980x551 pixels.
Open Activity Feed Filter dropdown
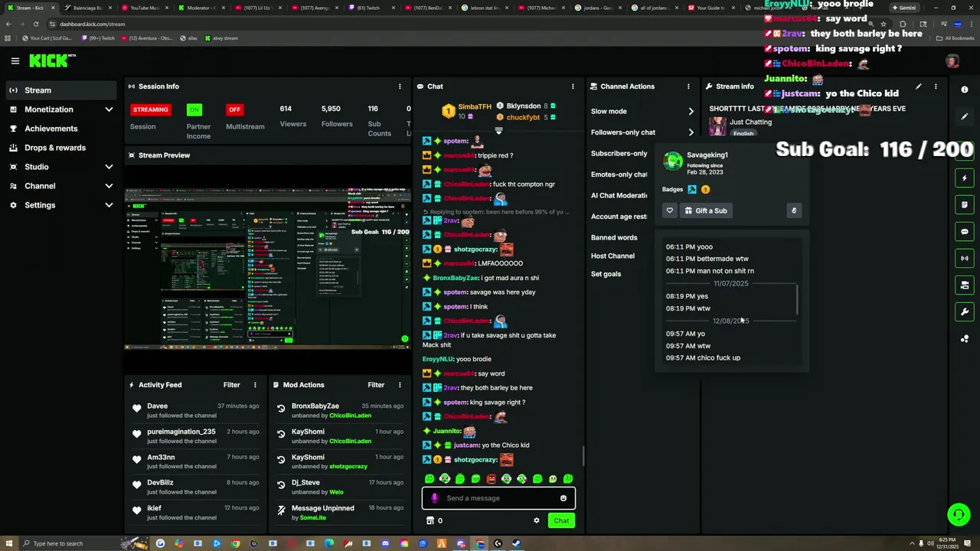click(x=231, y=385)
